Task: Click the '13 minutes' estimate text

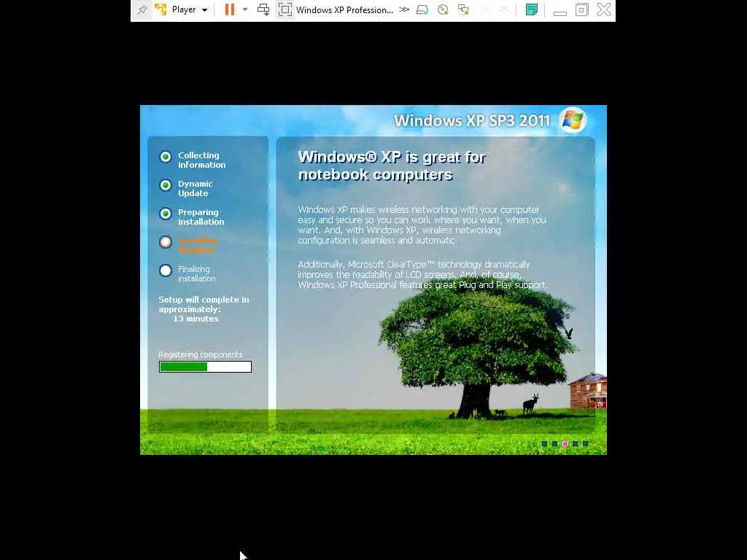Action: click(196, 319)
